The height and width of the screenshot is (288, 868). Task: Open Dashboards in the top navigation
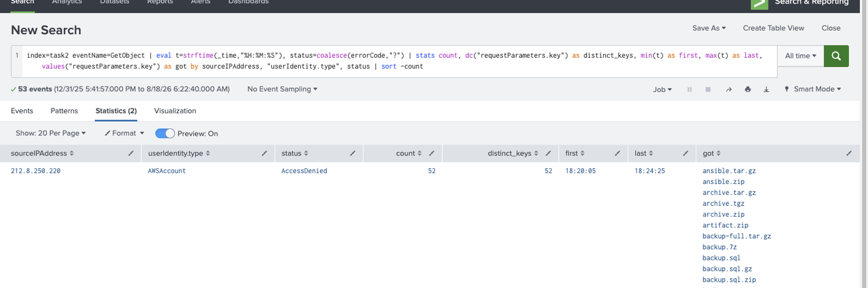(248, 2)
